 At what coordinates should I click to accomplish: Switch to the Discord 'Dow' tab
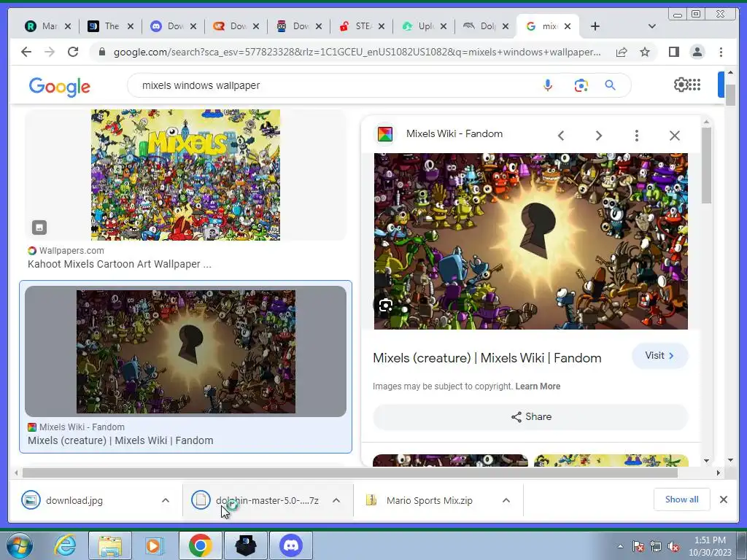[169, 26]
